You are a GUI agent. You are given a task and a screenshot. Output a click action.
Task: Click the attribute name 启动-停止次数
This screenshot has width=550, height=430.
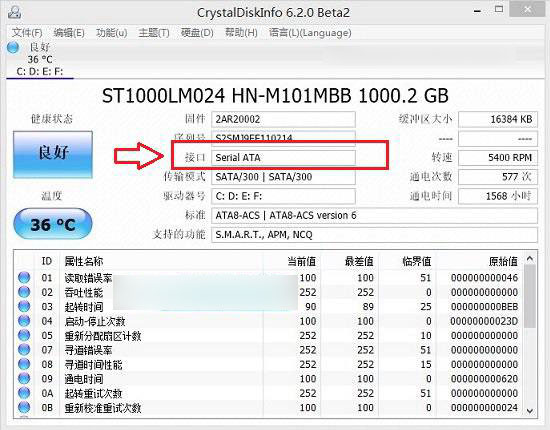[95, 321]
